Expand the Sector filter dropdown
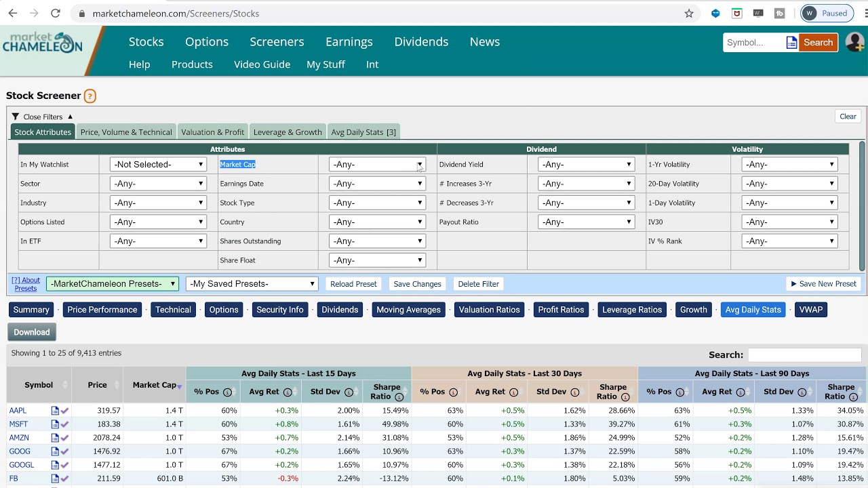This screenshot has height=488, width=868. click(x=158, y=184)
